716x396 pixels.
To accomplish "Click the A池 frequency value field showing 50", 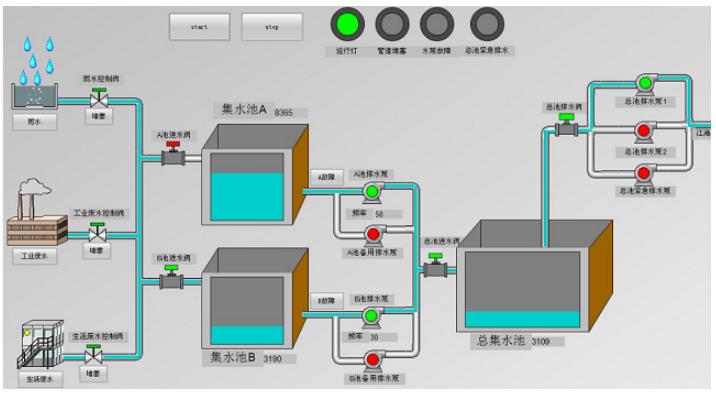I will [388, 214].
